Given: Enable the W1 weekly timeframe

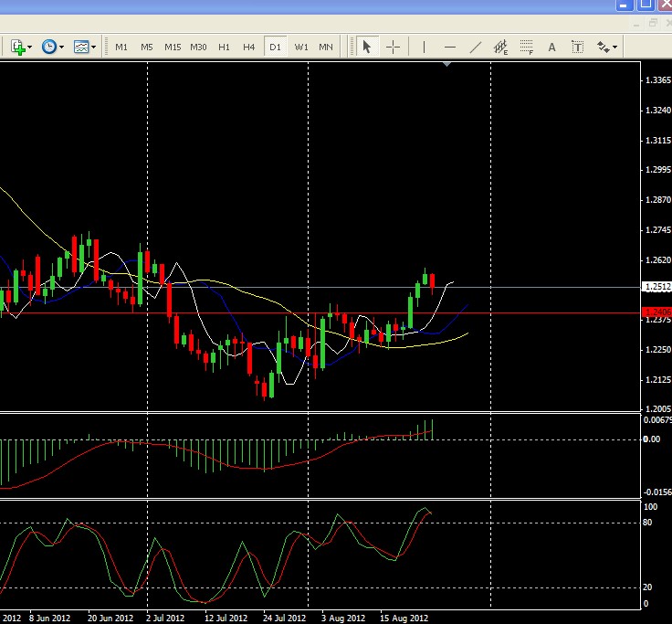Looking at the screenshot, I should (300, 47).
